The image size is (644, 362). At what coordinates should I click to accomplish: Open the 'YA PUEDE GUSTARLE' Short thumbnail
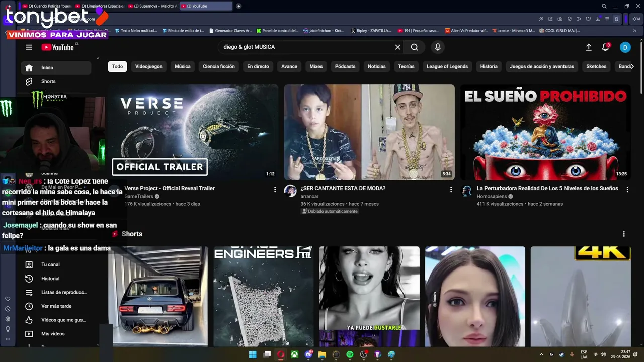point(369,297)
